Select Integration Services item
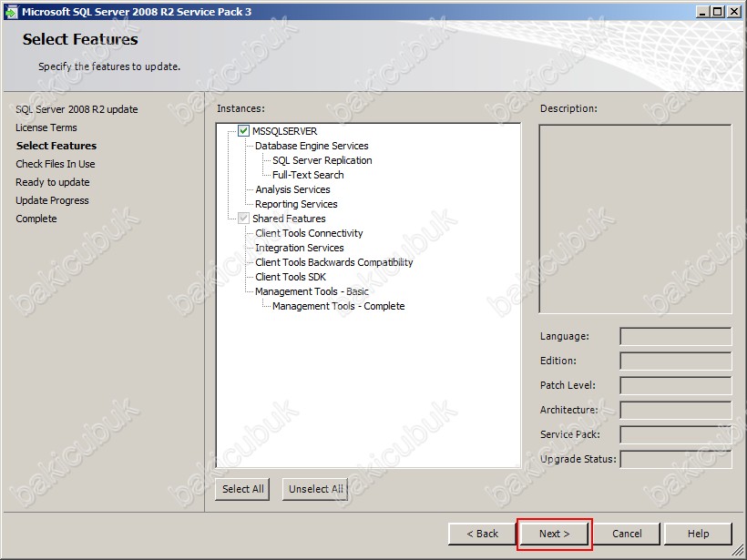 click(x=299, y=248)
